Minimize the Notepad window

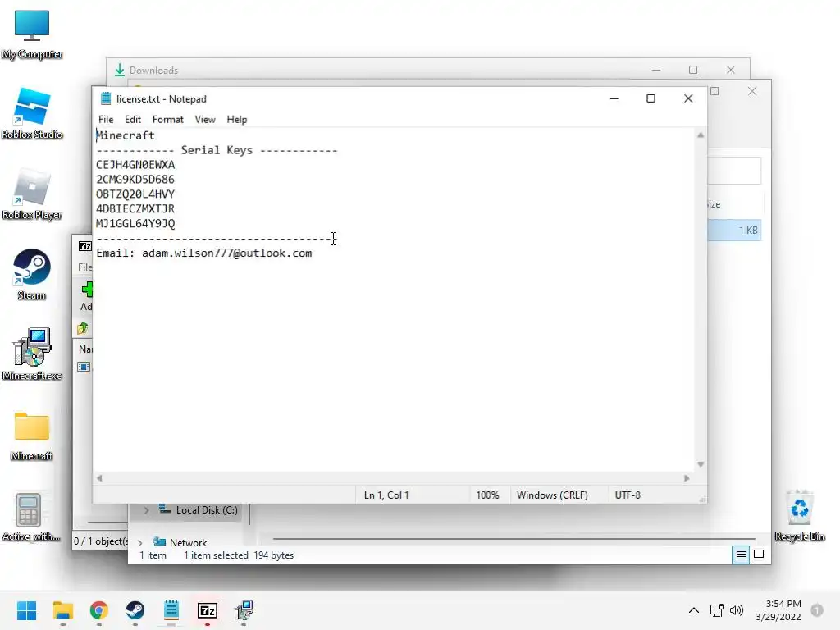(x=614, y=98)
